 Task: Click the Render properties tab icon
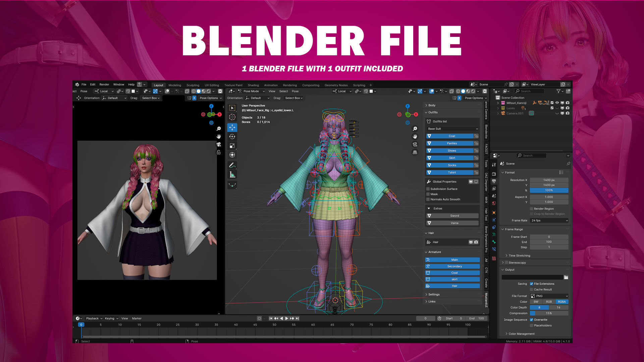494,174
